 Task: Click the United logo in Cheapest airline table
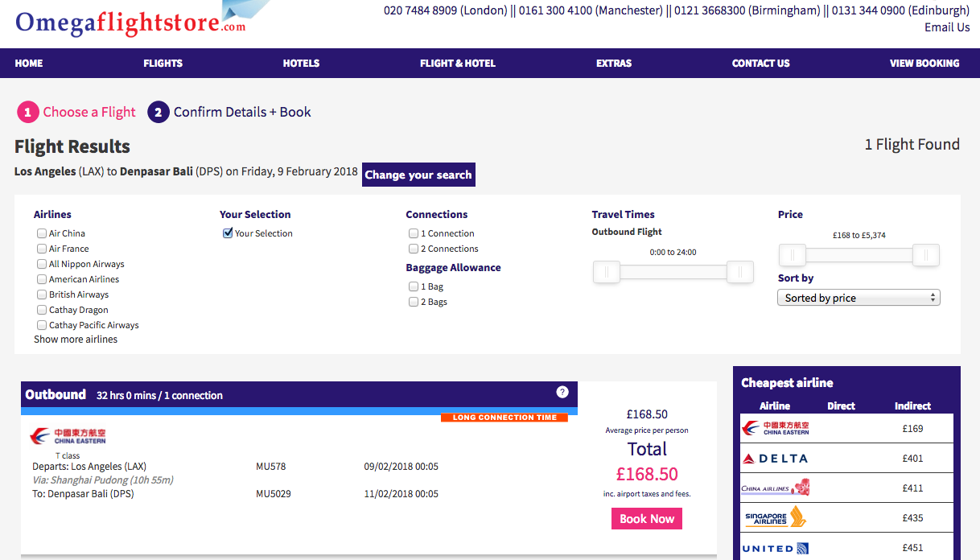[x=776, y=549]
